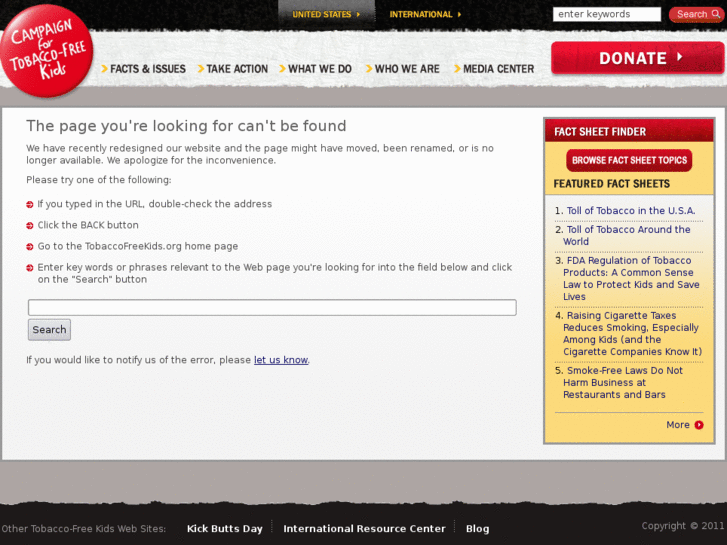Open the Take Action menu
727x545 pixels.
coord(233,69)
